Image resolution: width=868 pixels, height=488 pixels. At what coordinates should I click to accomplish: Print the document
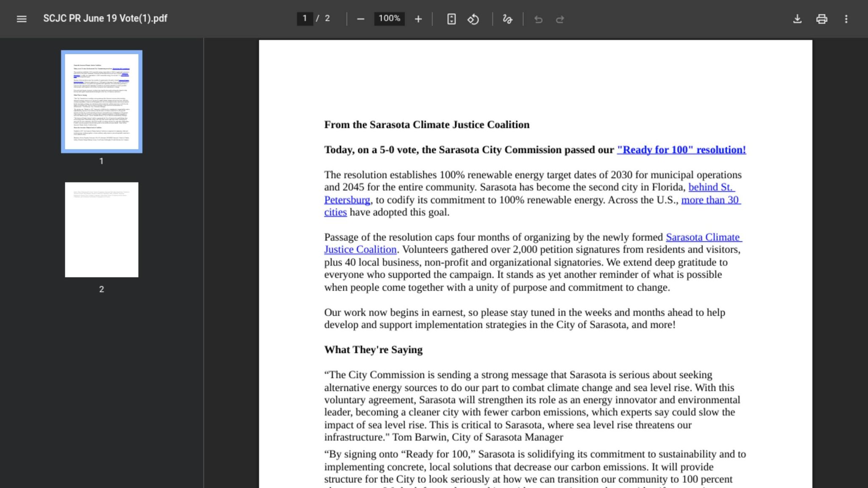[821, 19]
